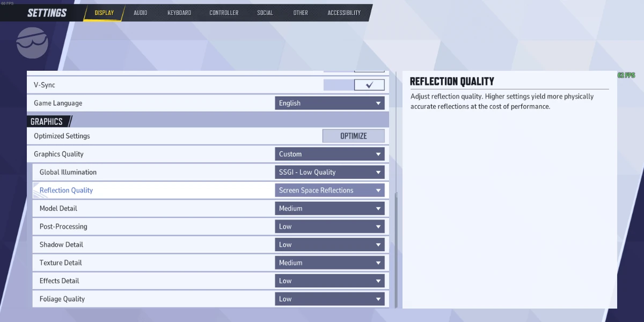Switch to the Other tab
This screenshot has height=322, width=644.
coord(301,13)
